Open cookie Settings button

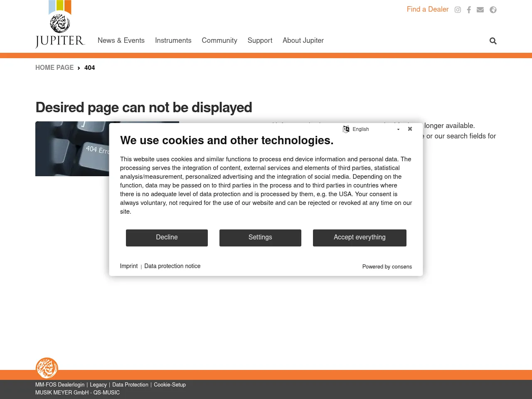coord(260,238)
